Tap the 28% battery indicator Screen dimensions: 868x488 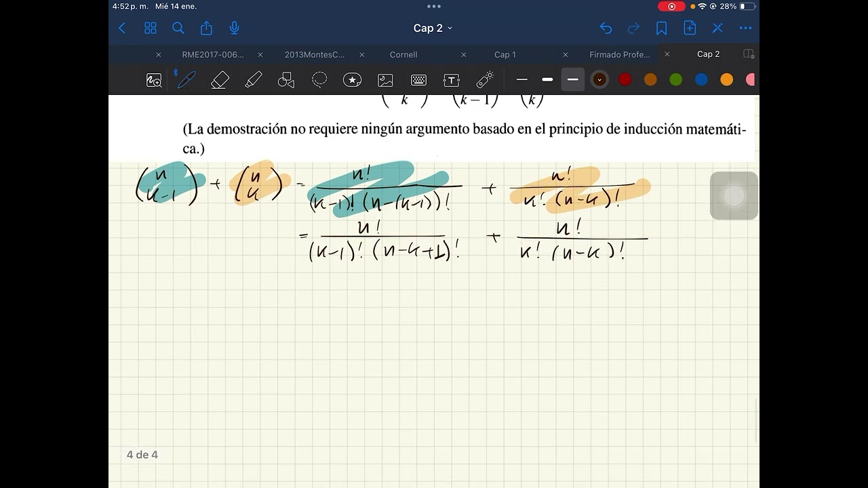pos(737,6)
